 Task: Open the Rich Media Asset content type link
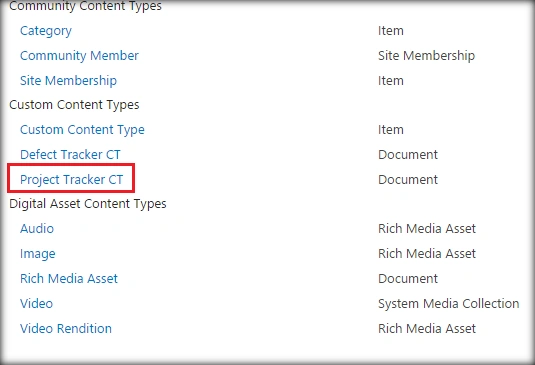tap(69, 279)
